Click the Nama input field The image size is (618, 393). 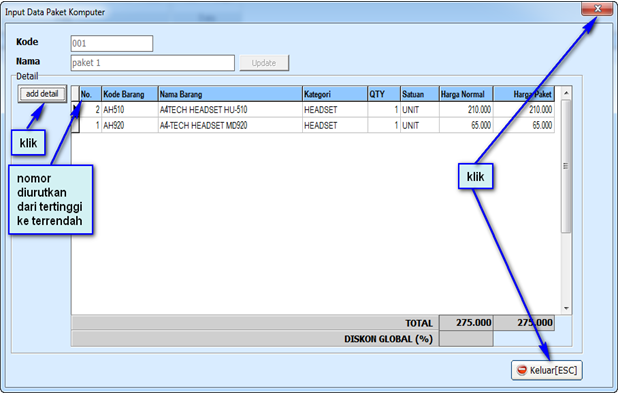point(153,63)
